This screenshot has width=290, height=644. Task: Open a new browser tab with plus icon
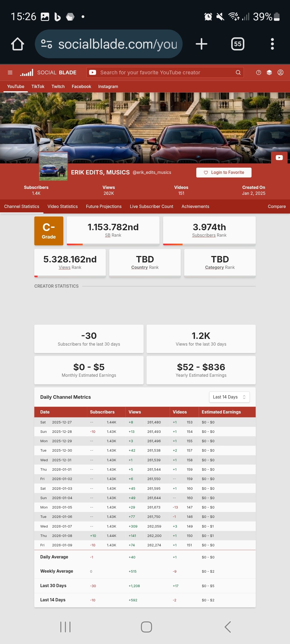pos(201,44)
